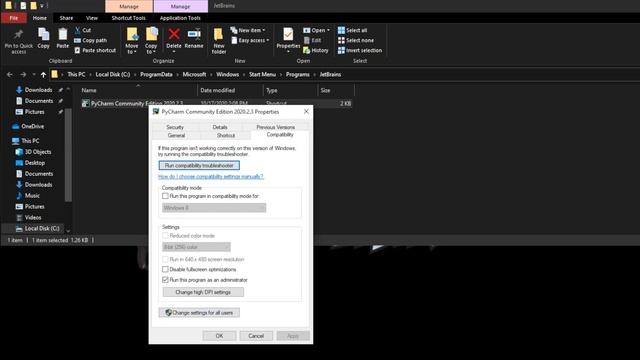Select Cut in the Clipboard group
640x360 pixels.
click(x=83, y=30)
